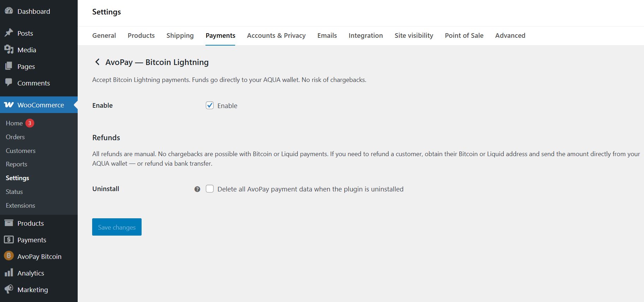The width and height of the screenshot is (644, 302).
Task: Switch to the Emails tab
Action: pos(327,36)
